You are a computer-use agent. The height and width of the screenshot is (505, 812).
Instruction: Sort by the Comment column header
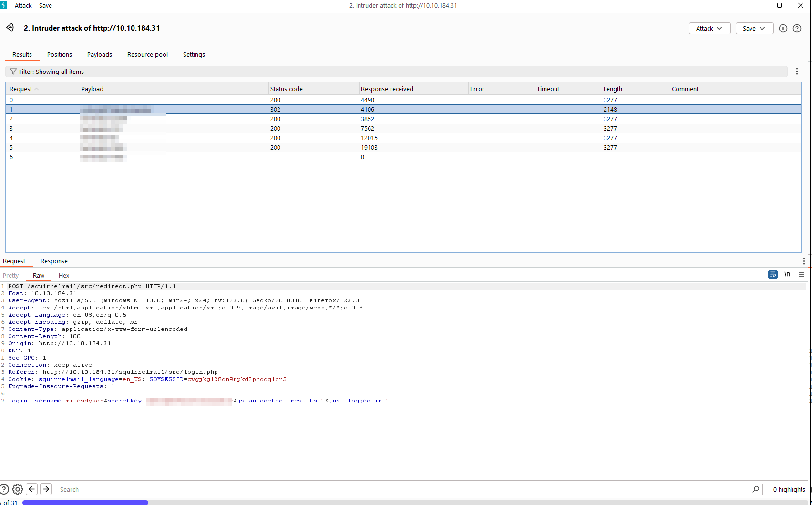coord(735,89)
